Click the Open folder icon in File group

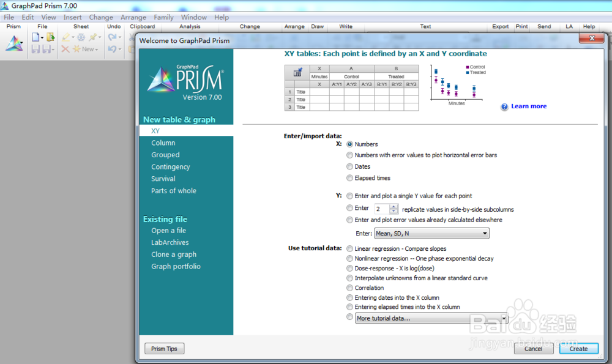51,37
